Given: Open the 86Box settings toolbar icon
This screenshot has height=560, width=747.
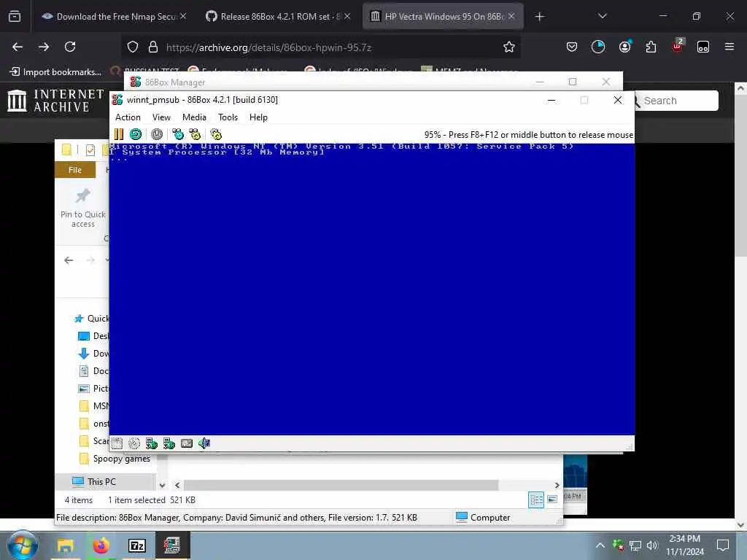Looking at the screenshot, I should pos(216,134).
